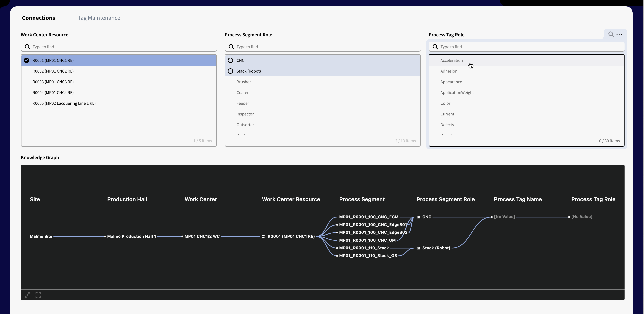Click R0001 resource node icon in graph
Screen dimensions: 644x314
tap(263, 236)
